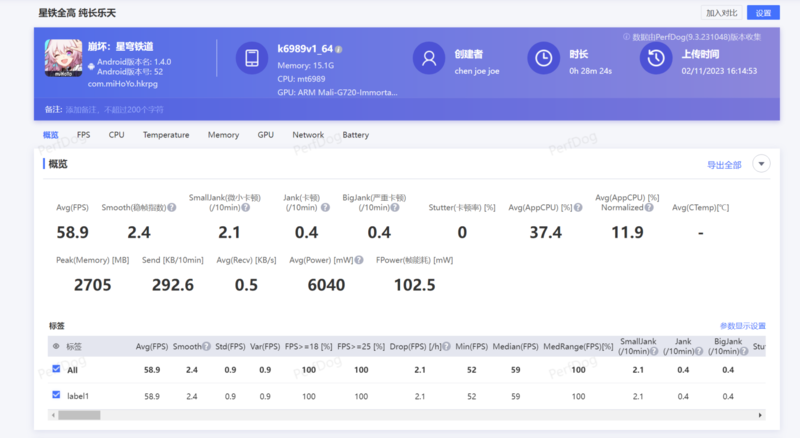Toggle the 标签 header select-all circle
Viewport: 800px width, 438px height.
56,346
